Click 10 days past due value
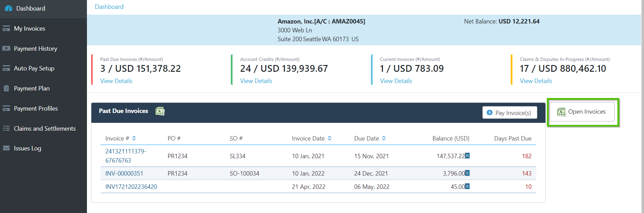The width and height of the screenshot is (644, 213). (x=528, y=187)
